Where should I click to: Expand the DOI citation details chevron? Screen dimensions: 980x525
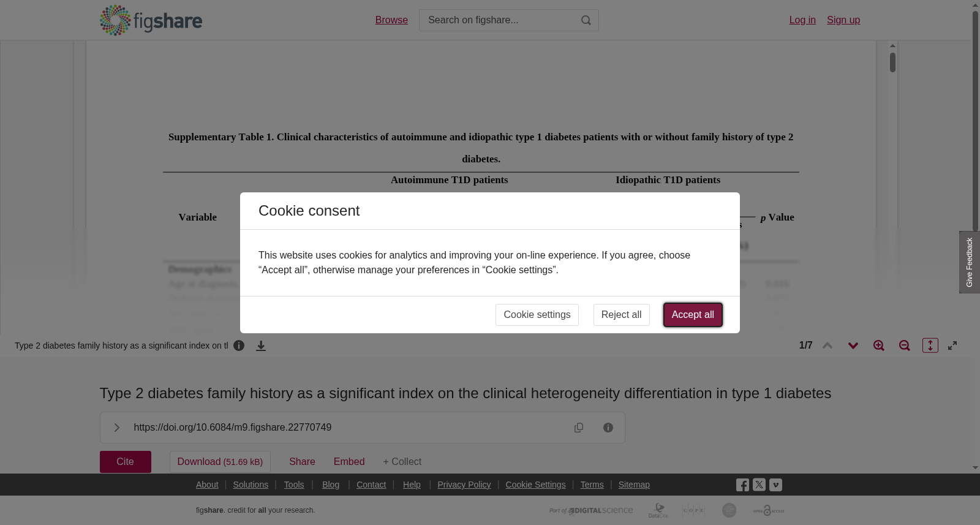coord(116,428)
